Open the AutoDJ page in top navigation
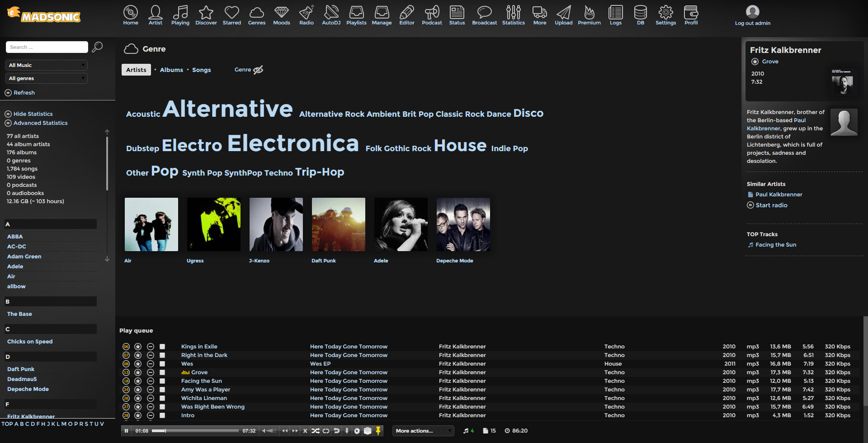 [x=331, y=15]
